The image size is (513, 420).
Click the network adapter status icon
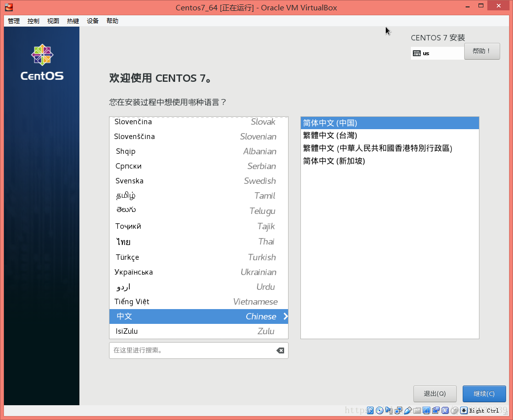tap(399, 411)
